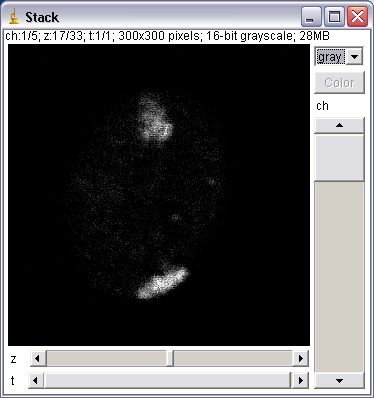
Task: Click the ch scrollbar up arrow
Action: tap(339, 125)
